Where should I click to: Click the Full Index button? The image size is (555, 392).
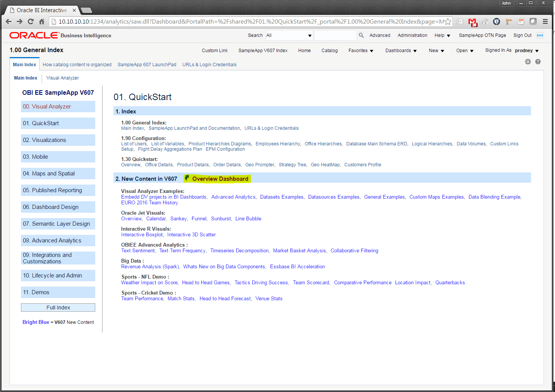[x=58, y=308]
